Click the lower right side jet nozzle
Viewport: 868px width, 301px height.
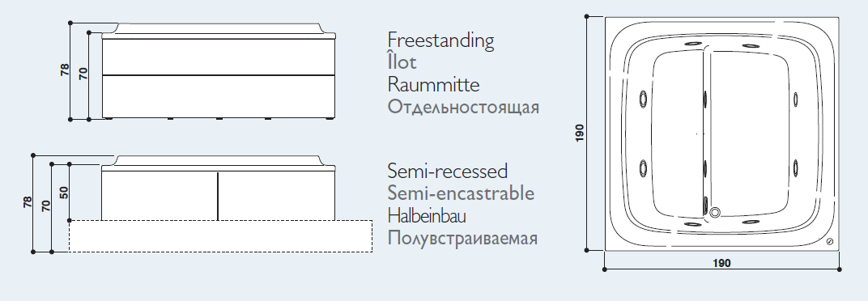coord(795,166)
